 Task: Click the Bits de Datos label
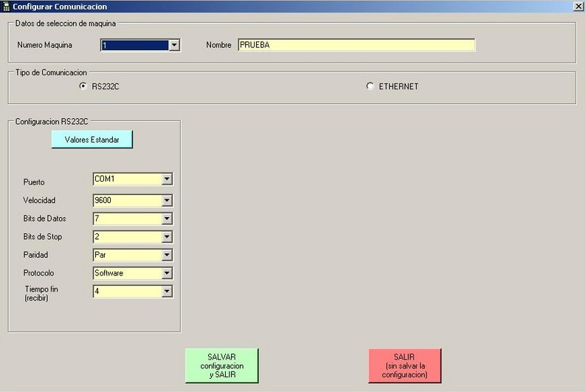tap(44, 219)
